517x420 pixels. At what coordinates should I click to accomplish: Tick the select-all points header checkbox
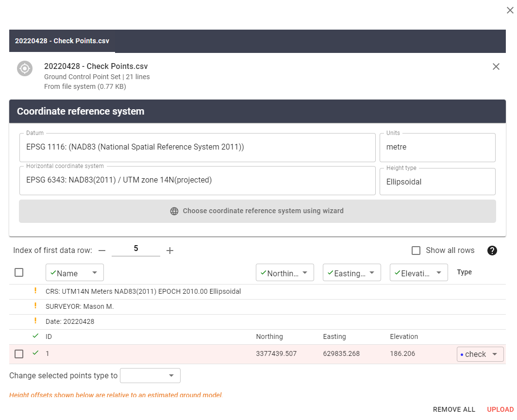point(19,272)
